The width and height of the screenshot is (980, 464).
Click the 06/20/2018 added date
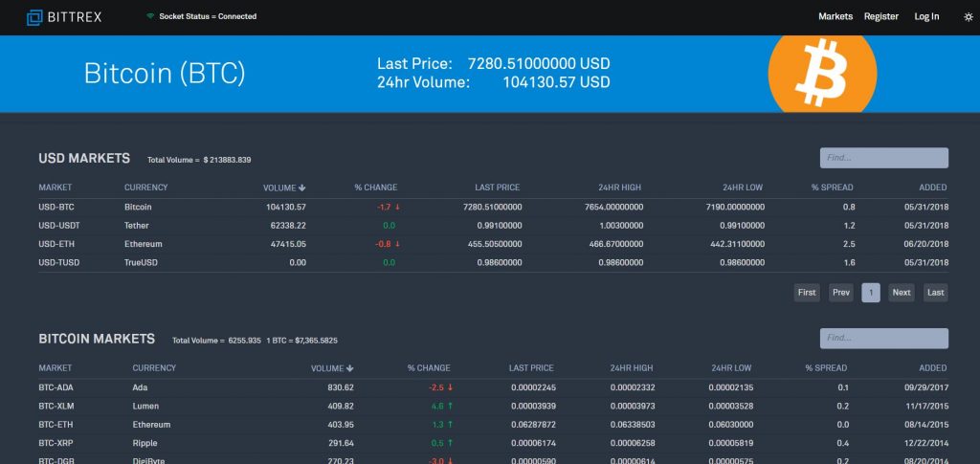pos(926,244)
